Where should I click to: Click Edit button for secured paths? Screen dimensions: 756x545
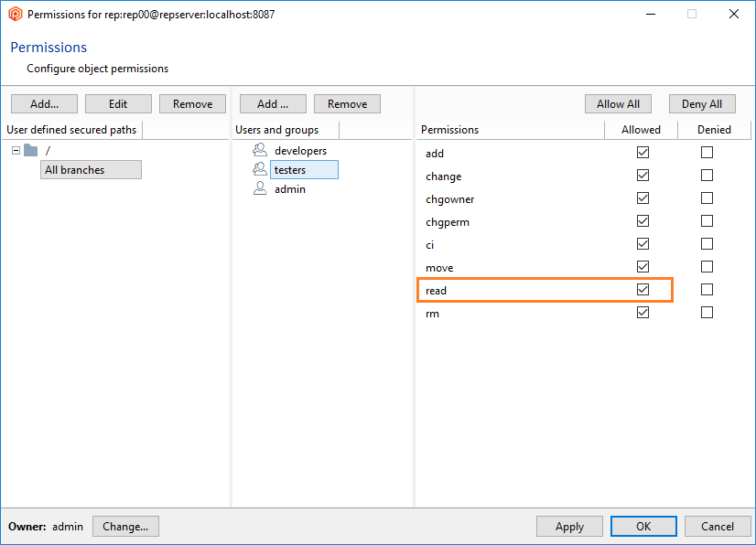click(x=118, y=103)
